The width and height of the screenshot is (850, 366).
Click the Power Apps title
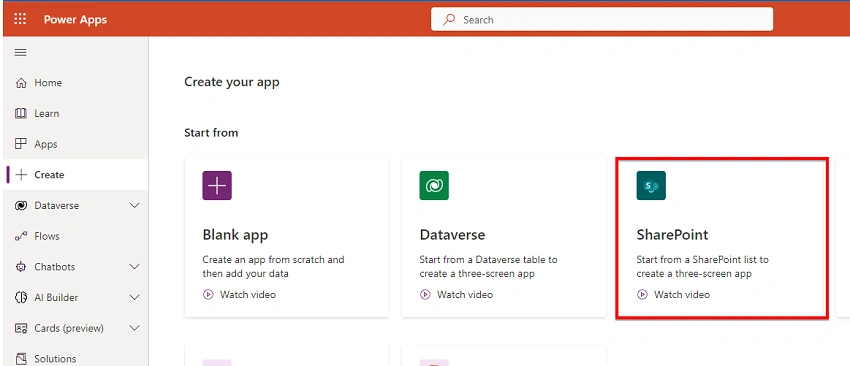[75, 20]
